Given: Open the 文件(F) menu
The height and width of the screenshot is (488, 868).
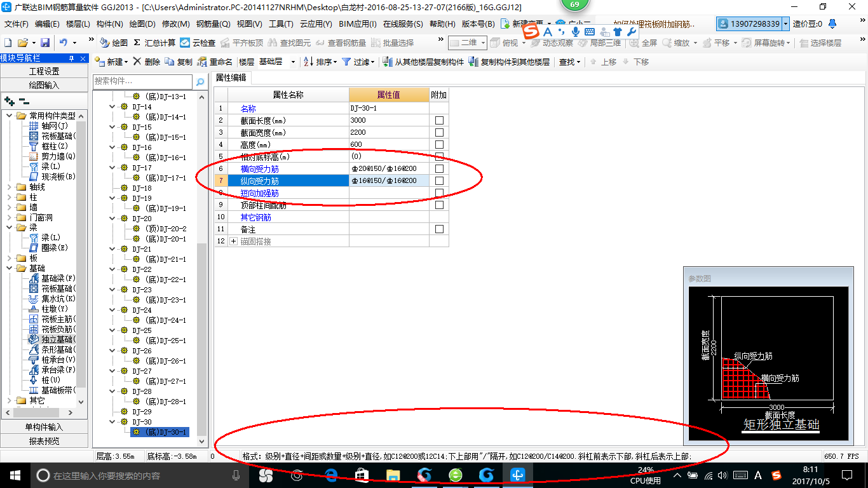Looking at the screenshot, I should pos(17,24).
